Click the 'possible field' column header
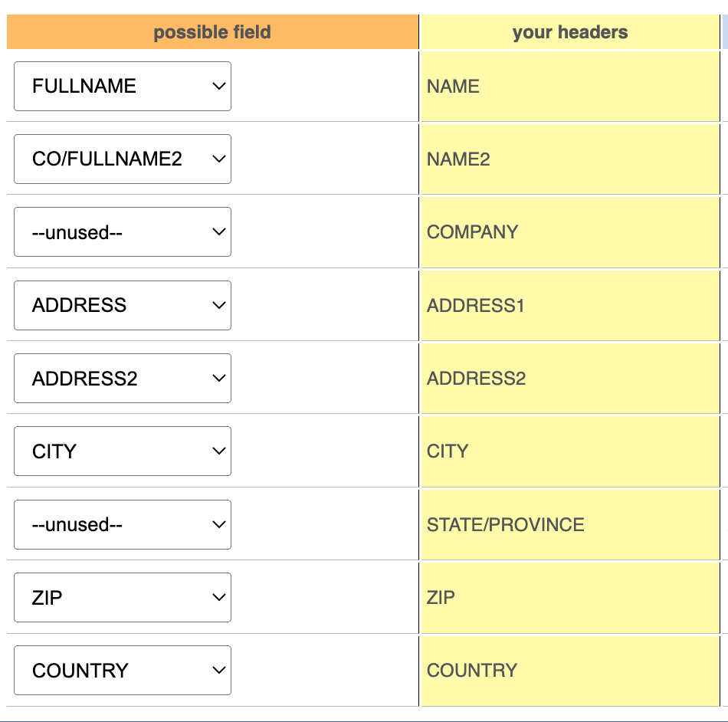 click(212, 32)
